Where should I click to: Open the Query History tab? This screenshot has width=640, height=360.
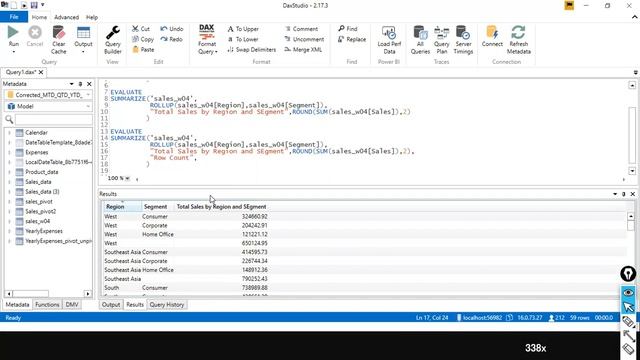[x=167, y=304]
